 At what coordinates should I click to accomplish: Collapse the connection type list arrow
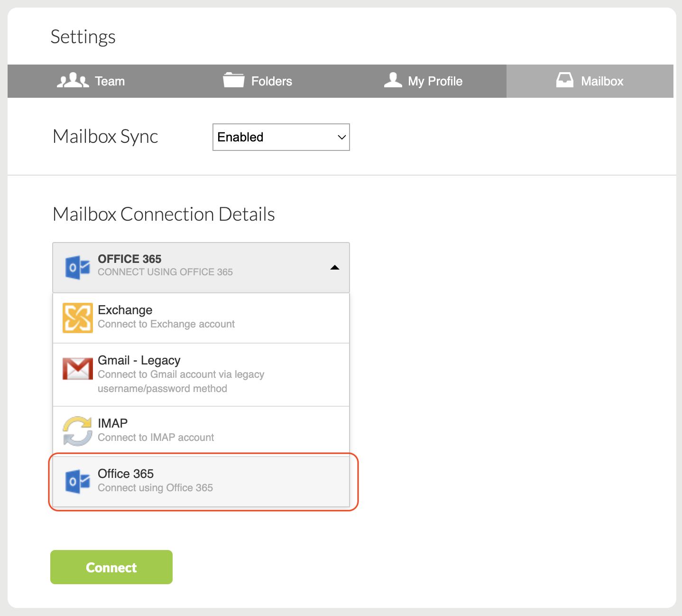pyautogui.click(x=335, y=268)
